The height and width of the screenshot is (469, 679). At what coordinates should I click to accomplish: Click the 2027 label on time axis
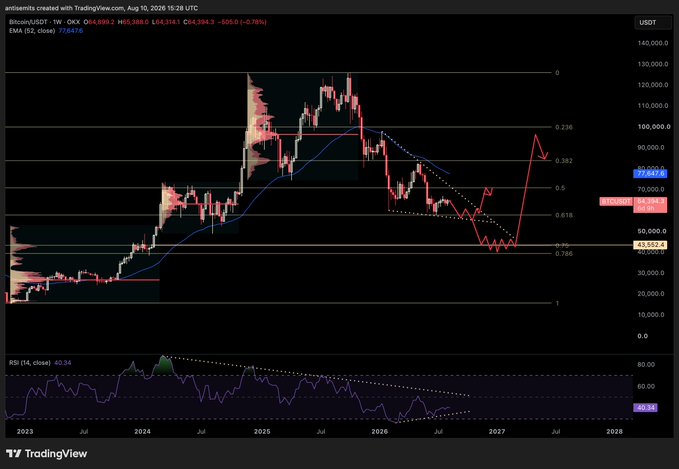(x=497, y=431)
